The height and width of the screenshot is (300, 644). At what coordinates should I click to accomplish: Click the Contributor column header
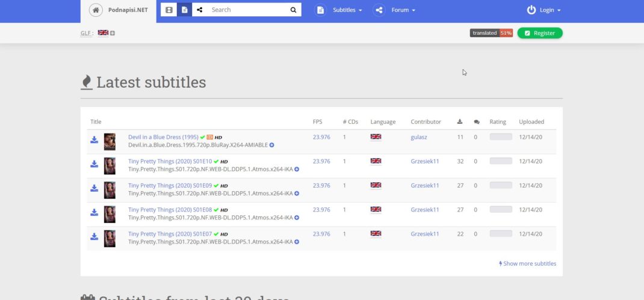tap(426, 122)
